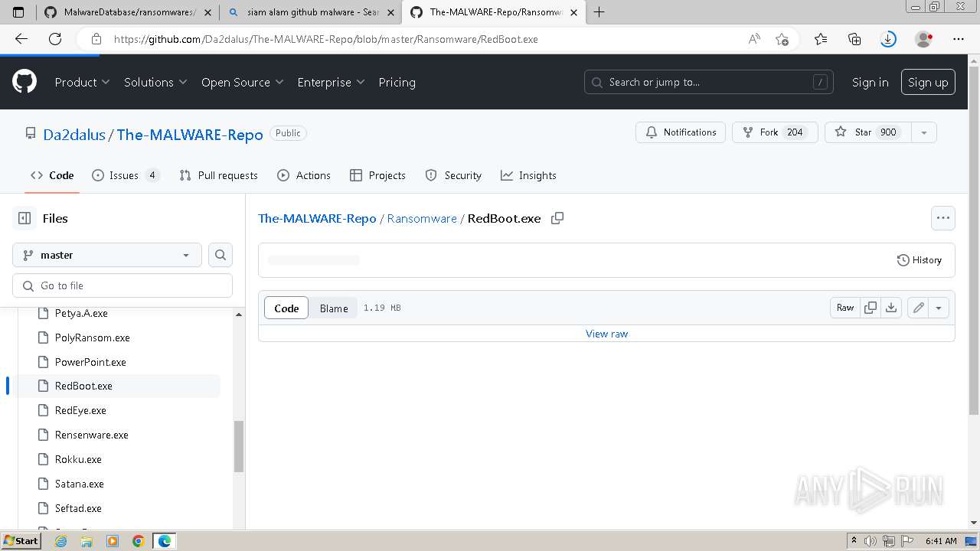980x551 pixels.
Task: Select the Blame view toggle
Action: coord(334,308)
